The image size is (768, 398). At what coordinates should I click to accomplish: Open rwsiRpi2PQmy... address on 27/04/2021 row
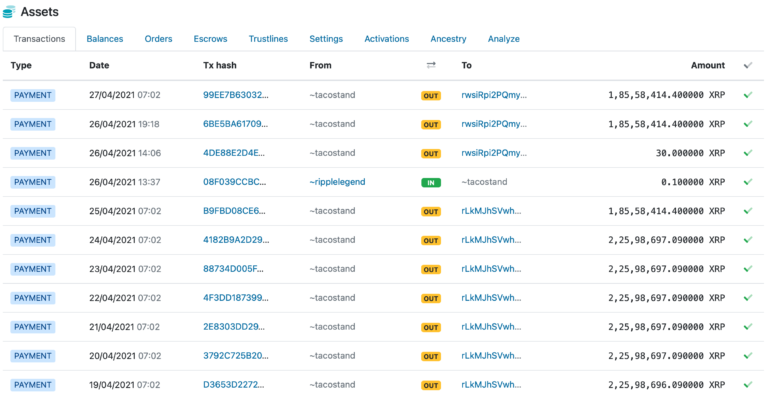[494, 95]
